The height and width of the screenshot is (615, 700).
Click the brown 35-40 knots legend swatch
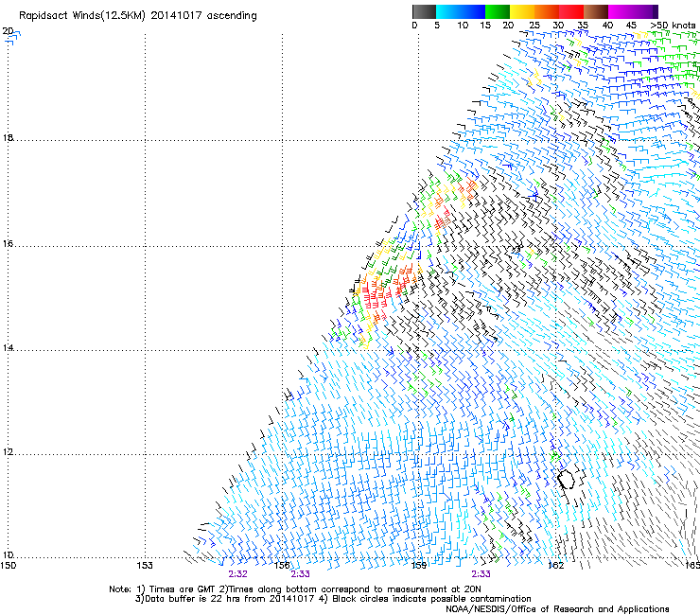pyautogui.click(x=596, y=11)
